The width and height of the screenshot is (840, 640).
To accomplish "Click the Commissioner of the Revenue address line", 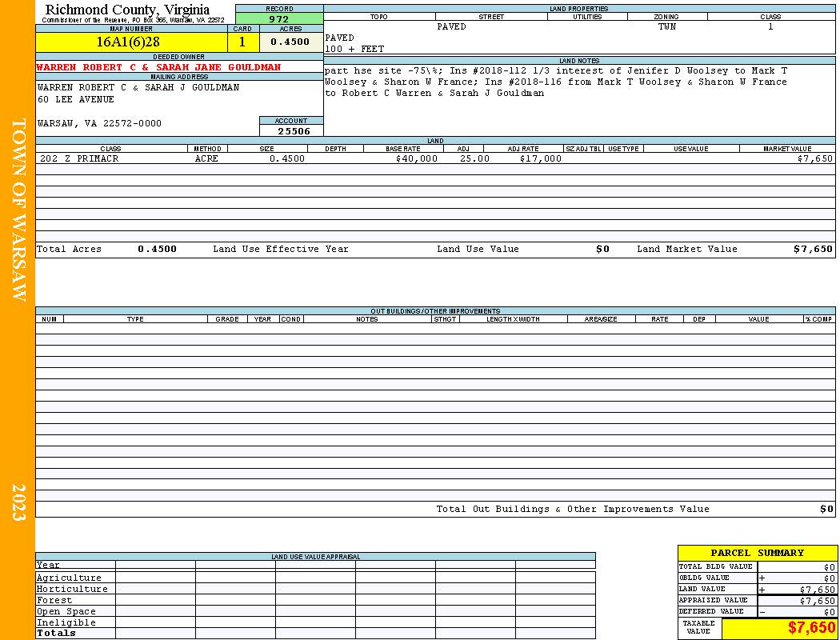I will point(133,20).
